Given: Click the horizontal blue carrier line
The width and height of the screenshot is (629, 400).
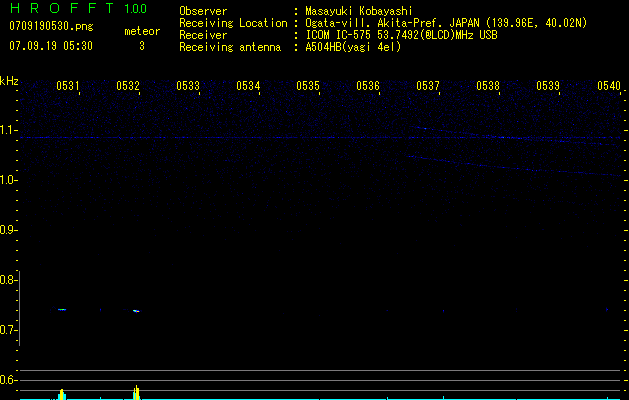Looking at the screenshot, I should tap(320, 138).
